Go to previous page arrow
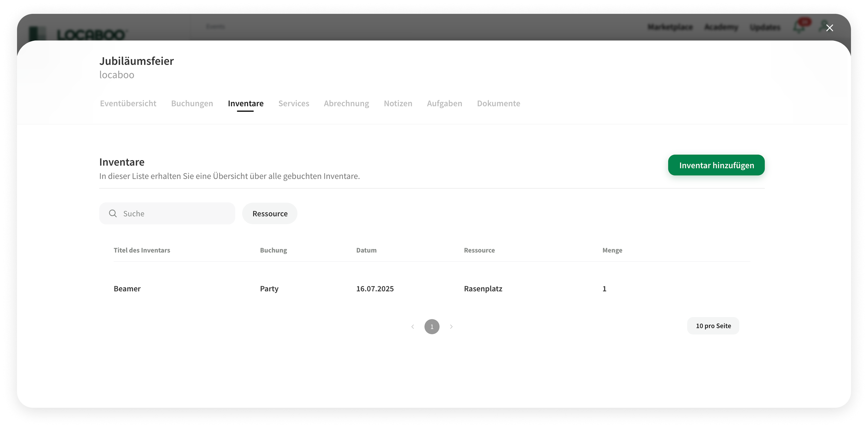The width and height of the screenshot is (868, 428). [x=412, y=327]
